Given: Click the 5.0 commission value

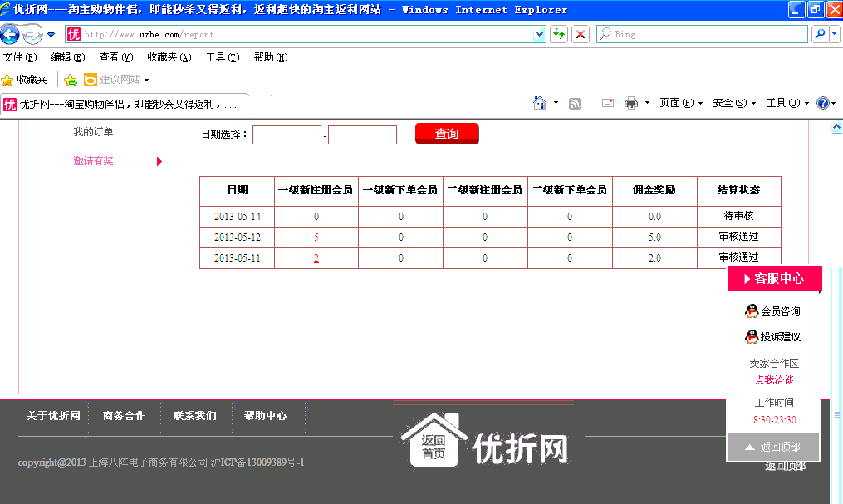Looking at the screenshot, I should point(654,237).
